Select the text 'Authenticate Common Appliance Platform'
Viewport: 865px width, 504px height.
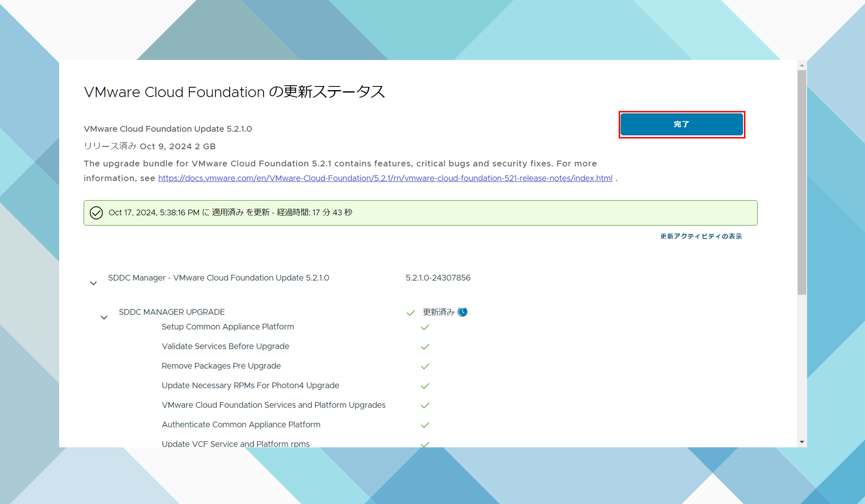click(x=241, y=424)
